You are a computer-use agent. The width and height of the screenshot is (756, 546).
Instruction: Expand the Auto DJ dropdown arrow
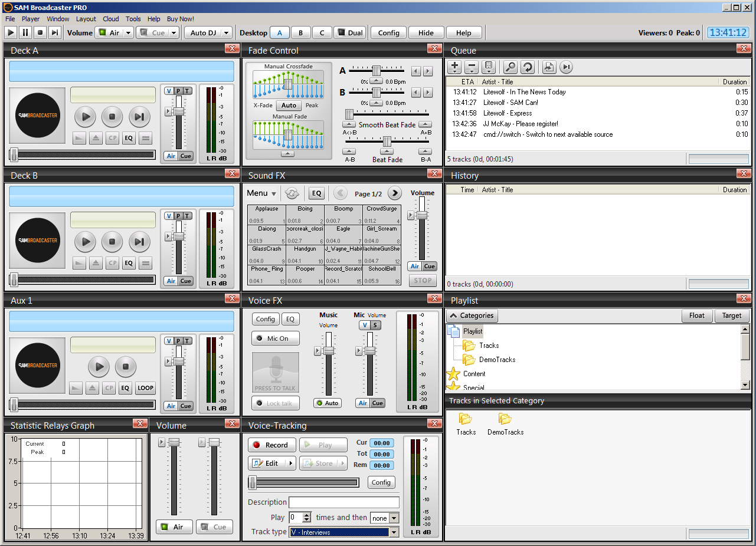point(226,33)
